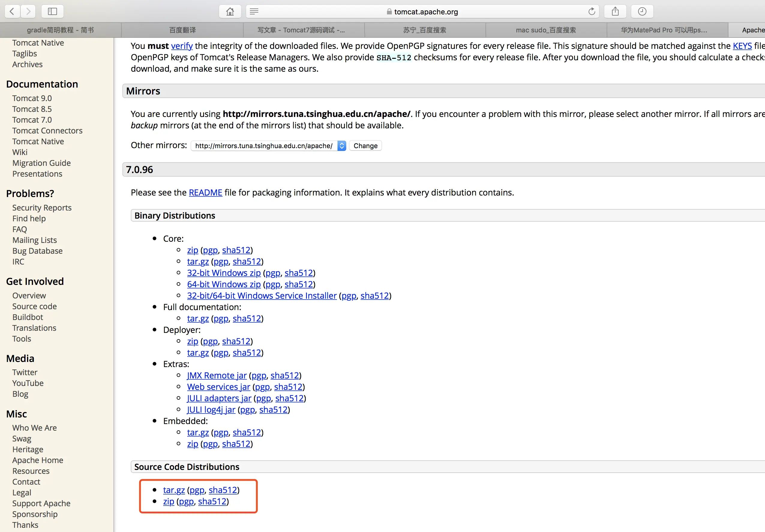Click the Safari forward arrow button
Screen dimensions: 765x532
coord(28,11)
